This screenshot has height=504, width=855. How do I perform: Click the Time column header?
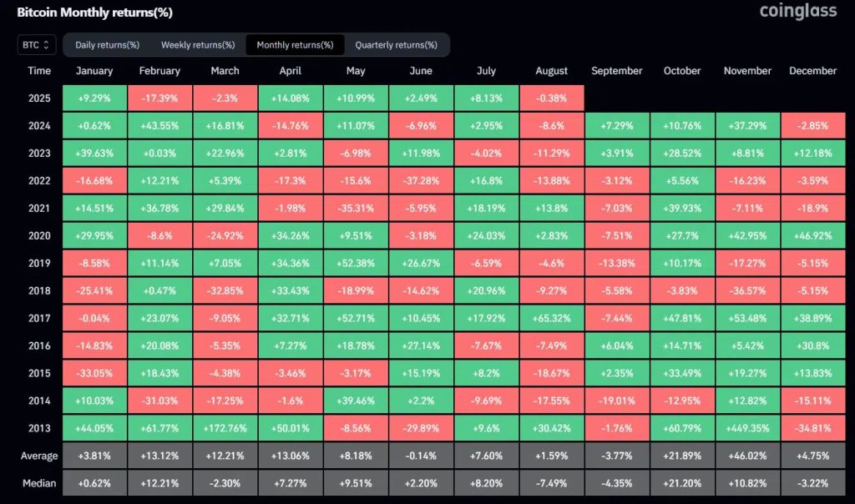[39, 71]
